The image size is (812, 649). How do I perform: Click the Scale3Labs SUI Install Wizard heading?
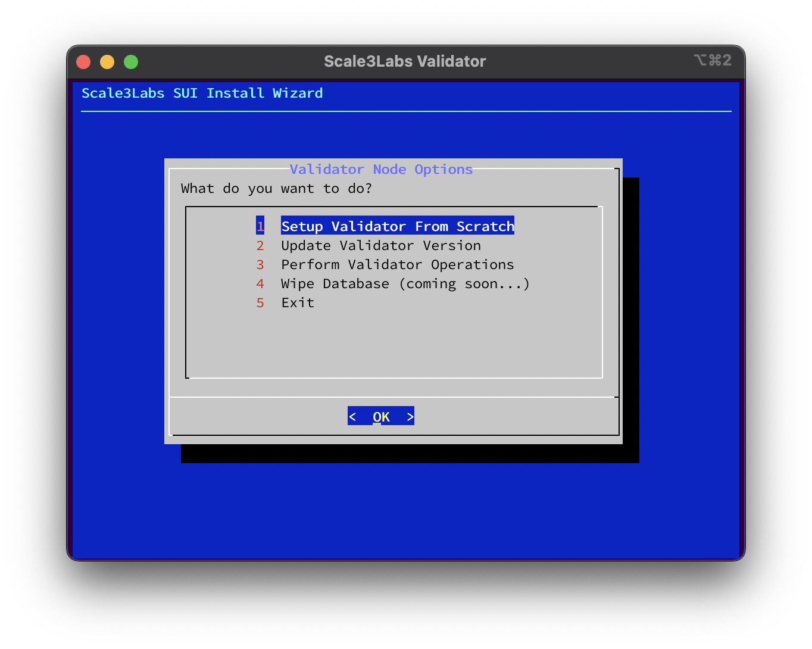pyautogui.click(x=202, y=93)
